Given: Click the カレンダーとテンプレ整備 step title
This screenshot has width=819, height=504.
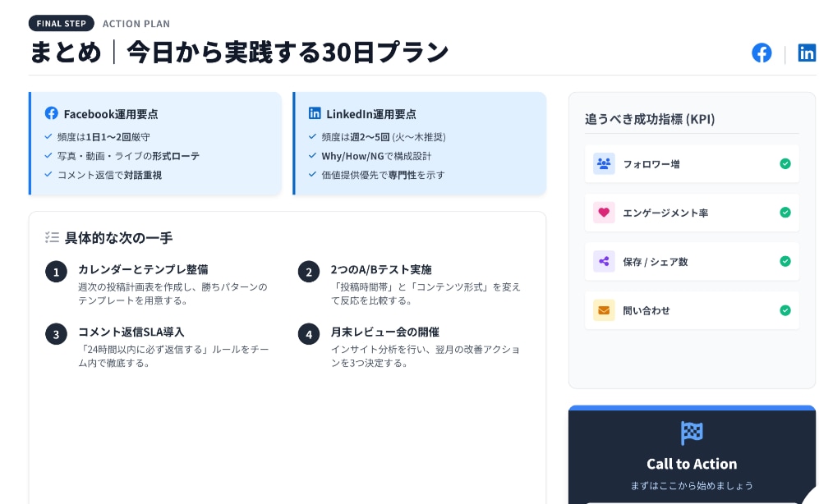Looking at the screenshot, I should (143, 269).
